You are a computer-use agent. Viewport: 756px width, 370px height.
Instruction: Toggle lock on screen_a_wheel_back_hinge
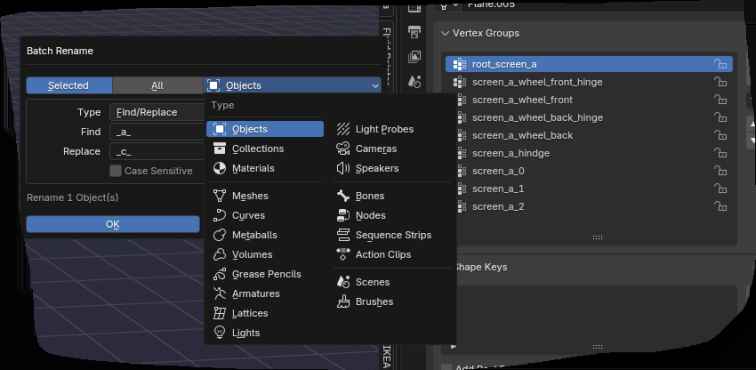click(x=720, y=118)
